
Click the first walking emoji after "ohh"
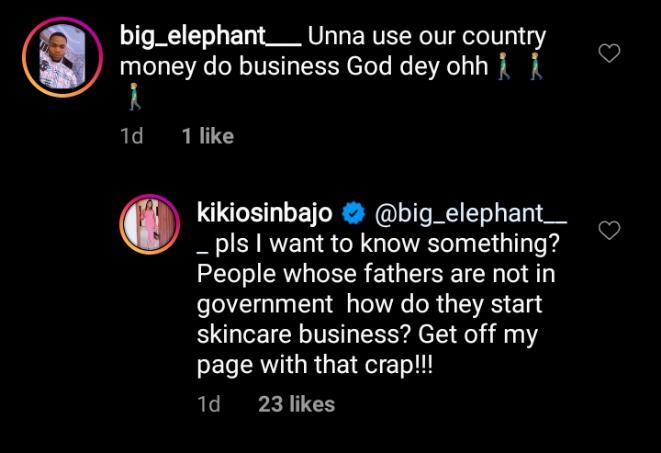point(509,68)
